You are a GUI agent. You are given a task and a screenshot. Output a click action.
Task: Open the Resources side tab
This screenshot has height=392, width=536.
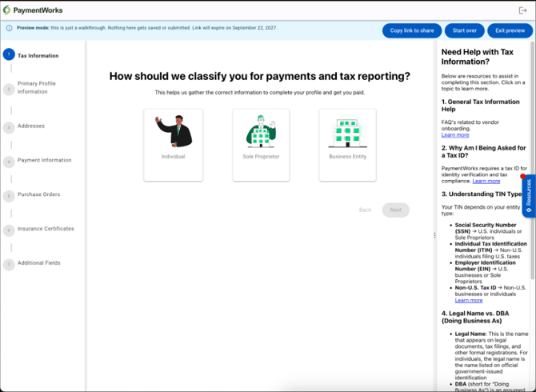529,196
